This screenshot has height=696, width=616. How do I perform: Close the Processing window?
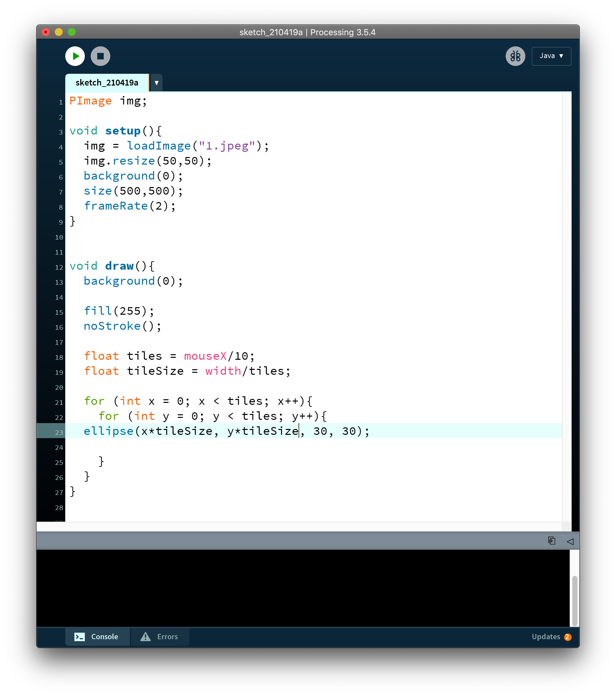click(x=46, y=32)
